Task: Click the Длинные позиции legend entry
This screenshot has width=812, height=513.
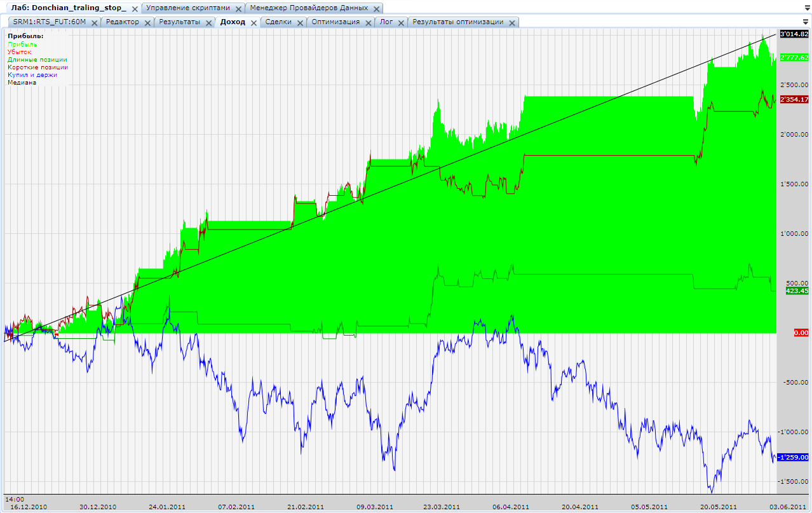Action: point(37,60)
